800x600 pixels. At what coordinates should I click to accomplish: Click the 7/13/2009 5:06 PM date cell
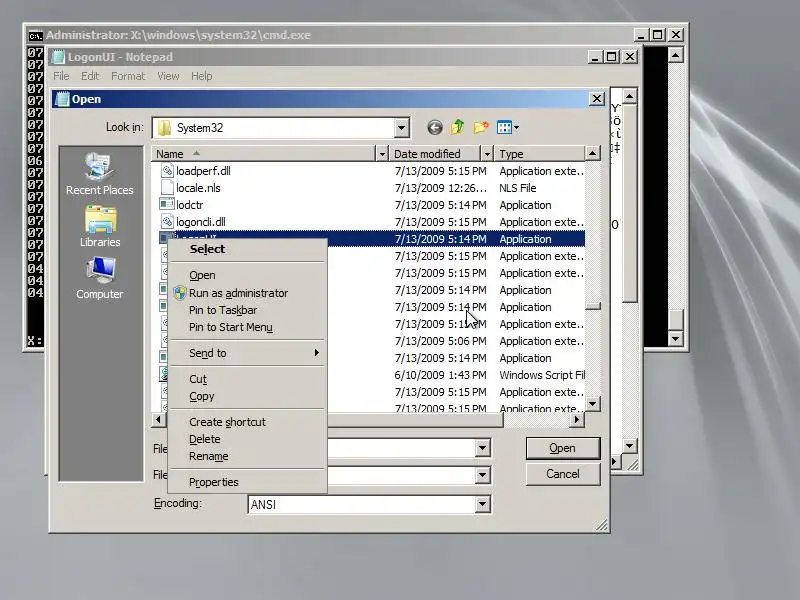tap(440, 341)
